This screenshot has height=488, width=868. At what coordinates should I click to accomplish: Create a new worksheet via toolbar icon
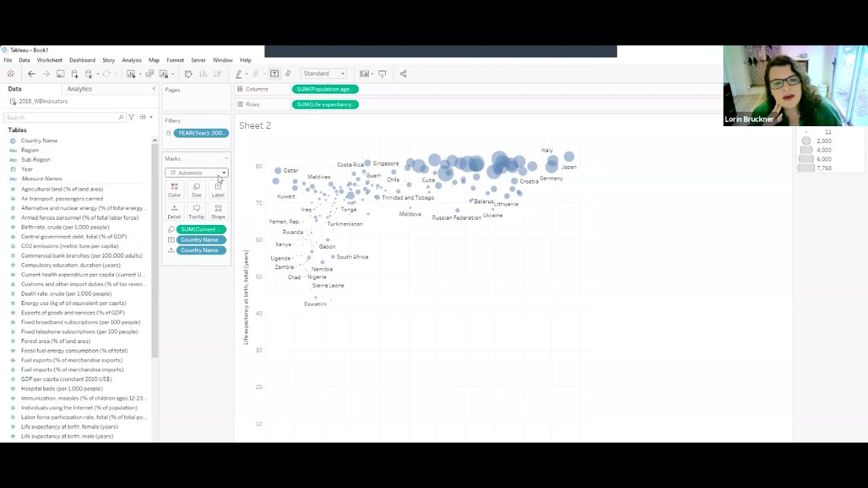tap(131, 74)
